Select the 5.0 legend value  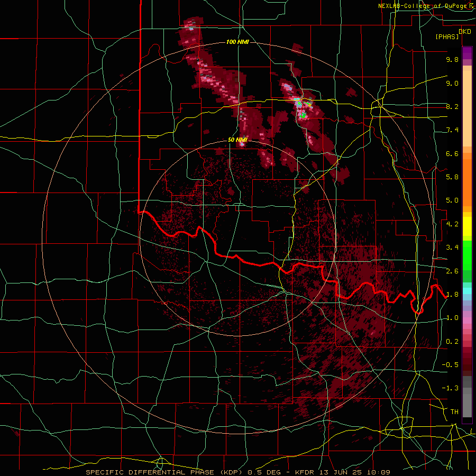(x=452, y=200)
